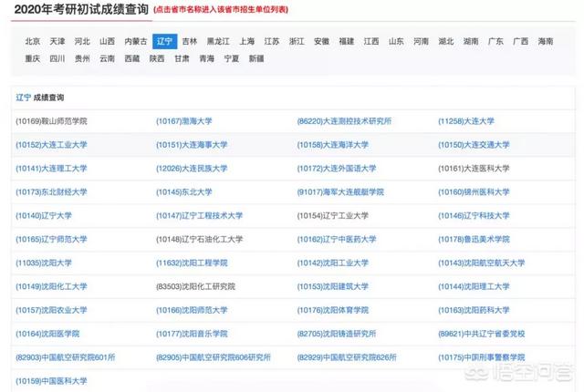
Task: Open 陕西 province tab
Action: pos(157,58)
